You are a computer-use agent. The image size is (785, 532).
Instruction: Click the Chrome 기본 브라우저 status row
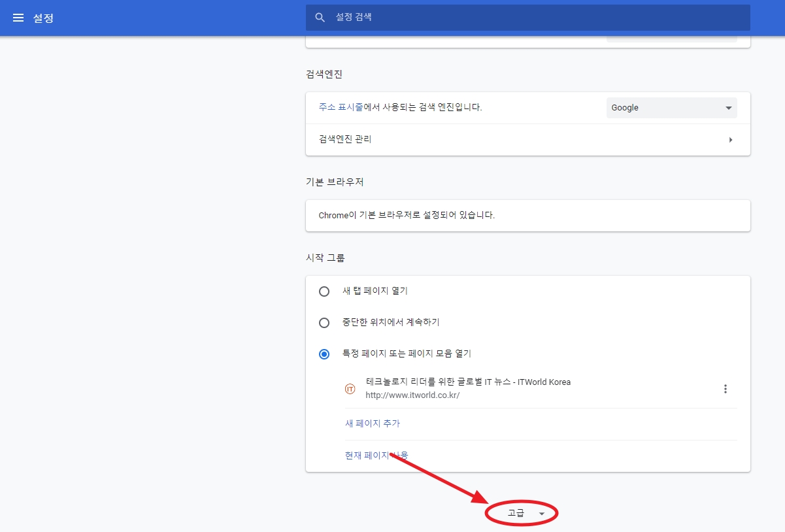tap(527, 215)
